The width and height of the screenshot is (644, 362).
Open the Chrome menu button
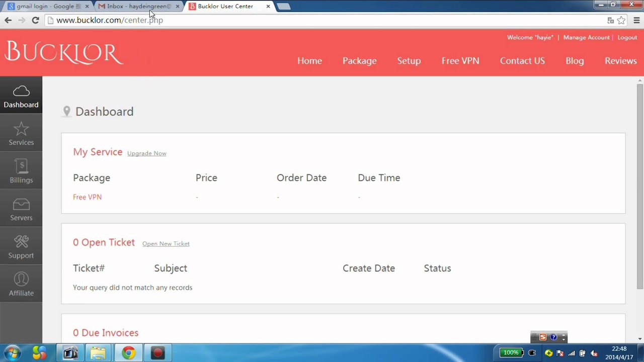(636, 20)
